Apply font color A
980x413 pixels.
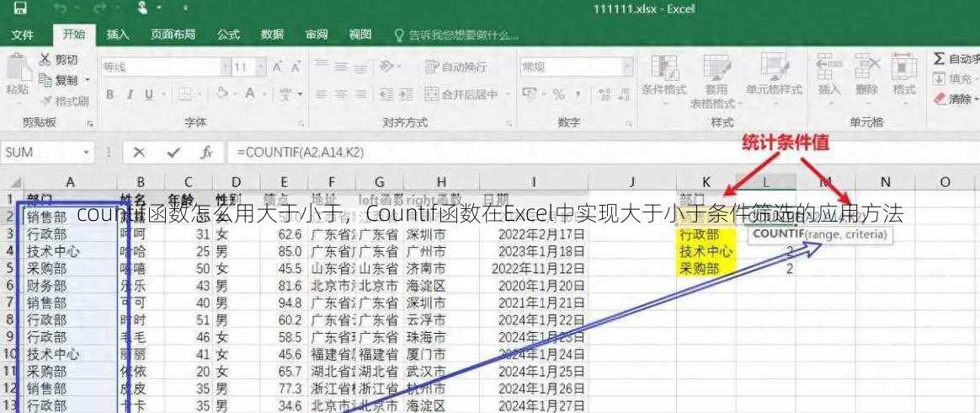coord(249,94)
